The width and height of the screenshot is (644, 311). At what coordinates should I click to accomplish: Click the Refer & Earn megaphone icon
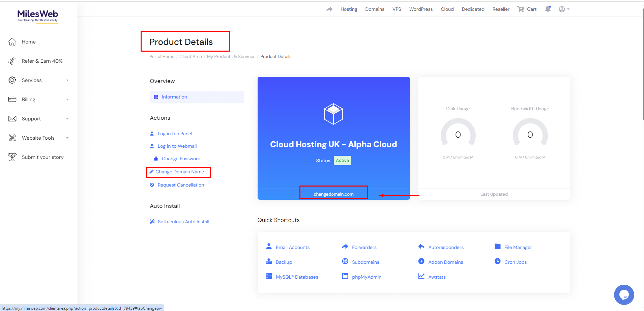coord(12,61)
